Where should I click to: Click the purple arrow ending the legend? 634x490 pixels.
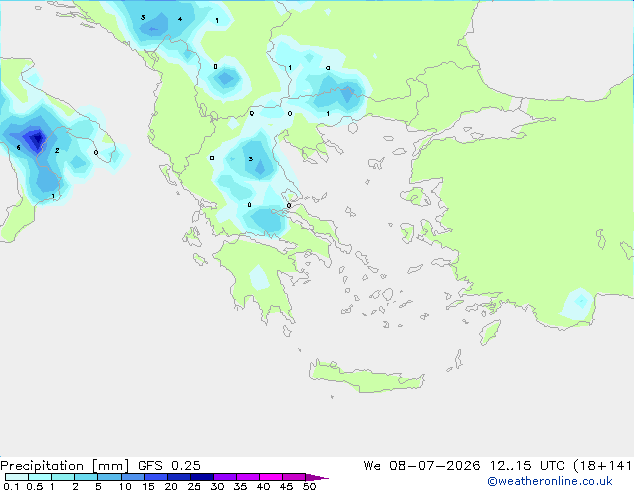pyautogui.click(x=317, y=478)
